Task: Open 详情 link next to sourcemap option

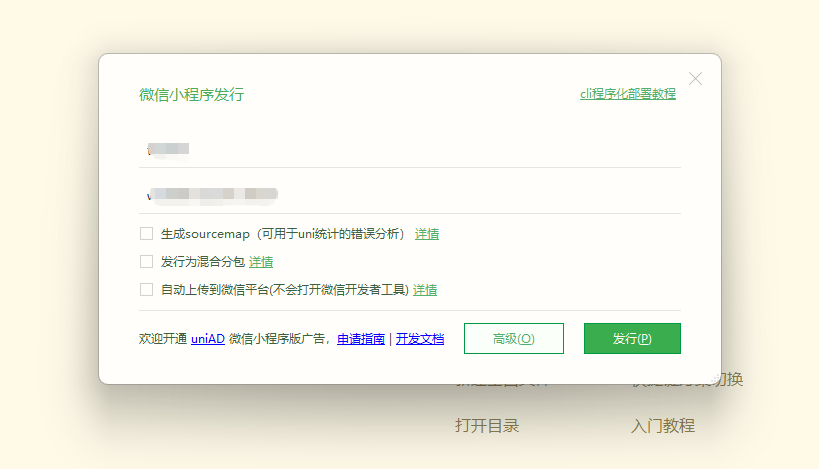Action: pyautogui.click(x=427, y=234)
